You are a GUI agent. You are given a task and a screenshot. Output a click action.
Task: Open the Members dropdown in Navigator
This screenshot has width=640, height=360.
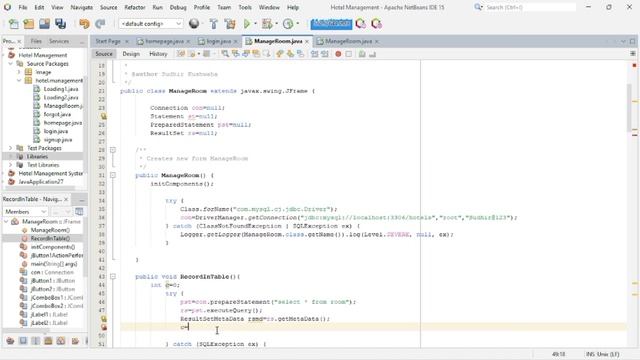26,211
